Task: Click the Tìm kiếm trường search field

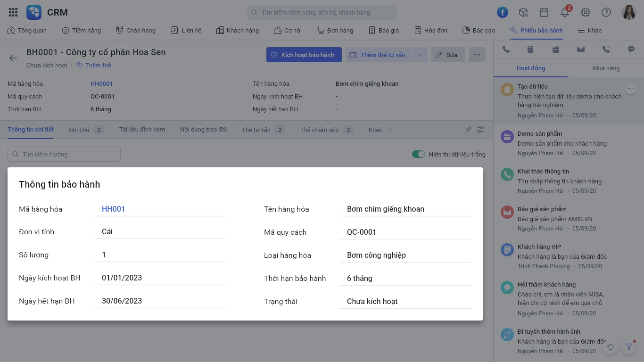Action: pos(64,154)
